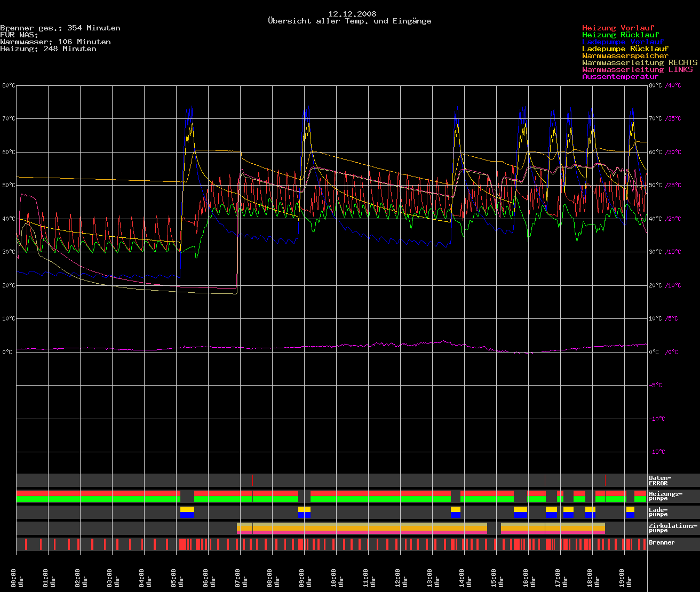Click the 01:00 Uhr time label

(x=49, y=578)
